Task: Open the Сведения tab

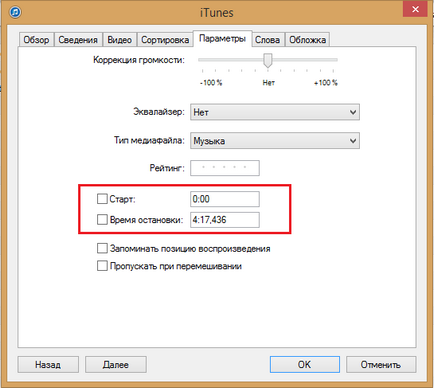Action: [x=78, y=40]
